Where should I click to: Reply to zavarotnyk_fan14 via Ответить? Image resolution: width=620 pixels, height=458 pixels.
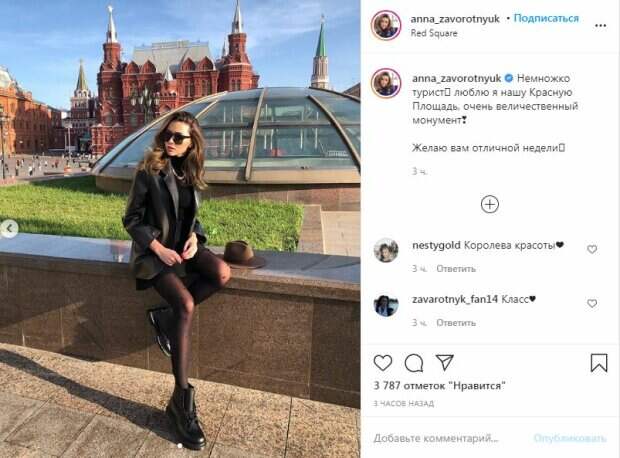point(456,323)
